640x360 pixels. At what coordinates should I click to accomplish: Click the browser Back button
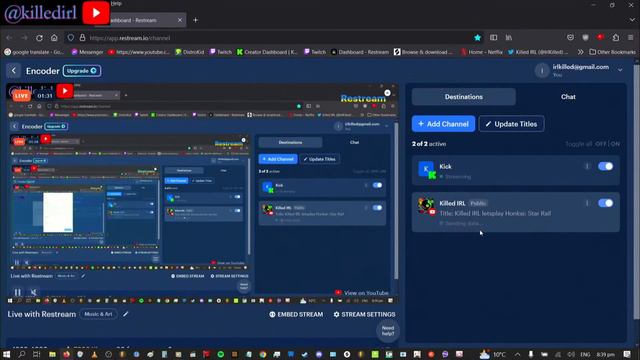click(x=9, y=38)
